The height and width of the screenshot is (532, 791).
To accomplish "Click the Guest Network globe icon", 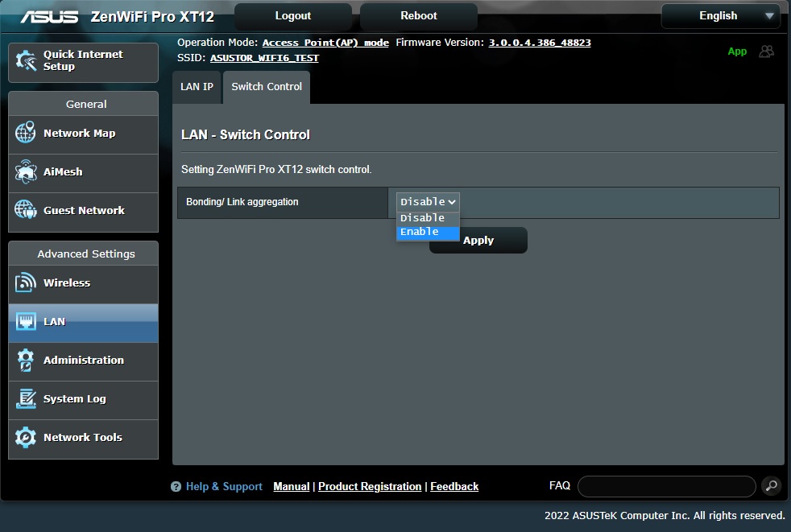I will point(25,210).
